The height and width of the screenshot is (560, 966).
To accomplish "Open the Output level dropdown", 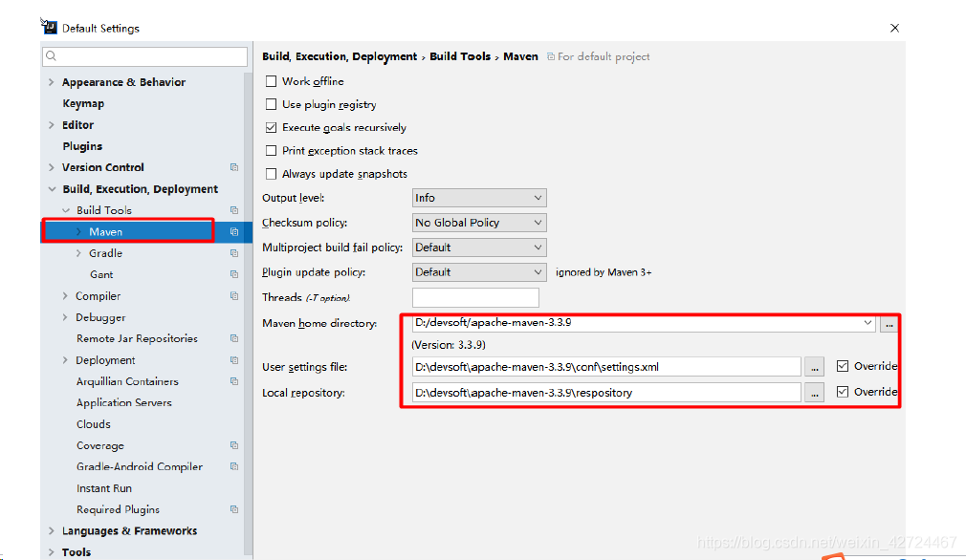I will point(479,198).
